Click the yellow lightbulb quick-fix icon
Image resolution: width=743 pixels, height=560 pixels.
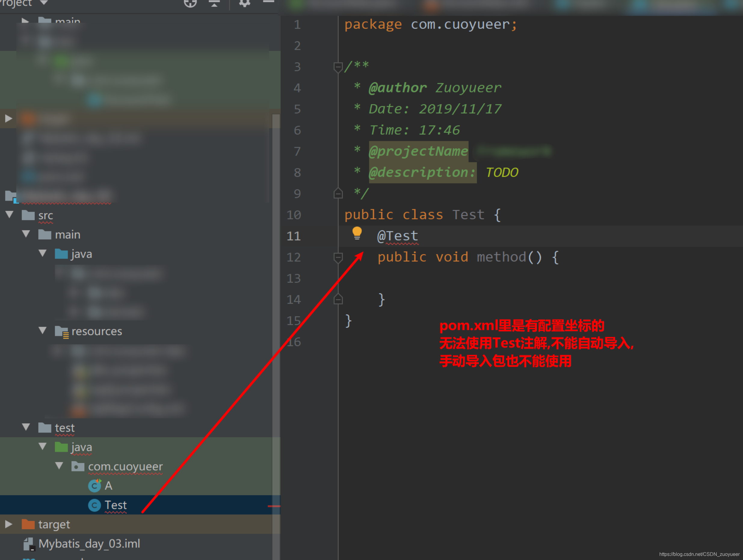coord(357,233)
